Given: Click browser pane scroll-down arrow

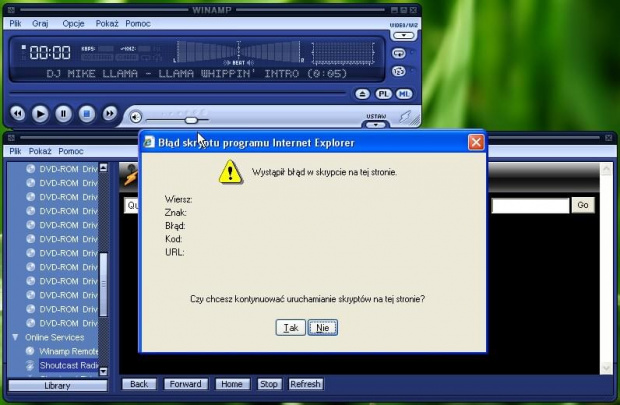Looking at the screenshot, I should coord(606,368).
